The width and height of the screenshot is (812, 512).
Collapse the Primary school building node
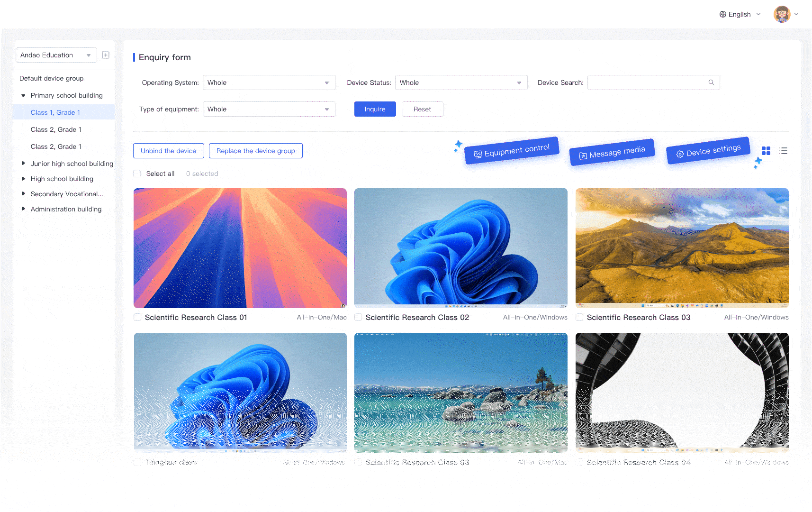point(23,95)
